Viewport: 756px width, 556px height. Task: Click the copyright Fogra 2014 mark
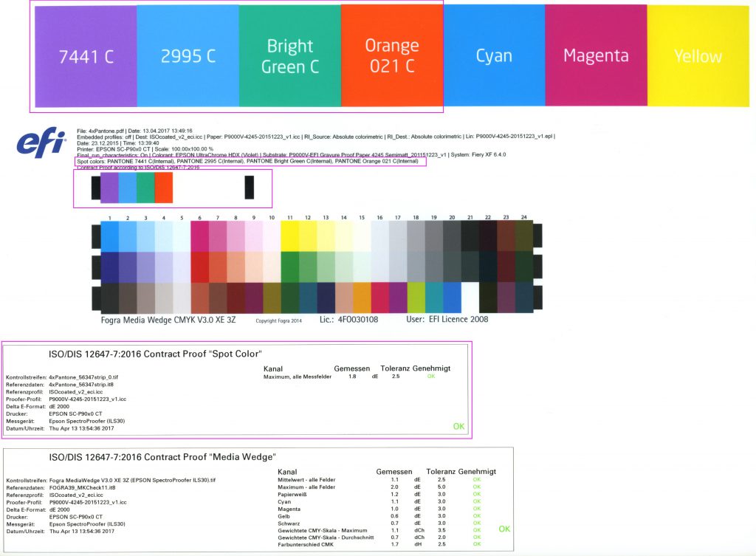point(278,320)
